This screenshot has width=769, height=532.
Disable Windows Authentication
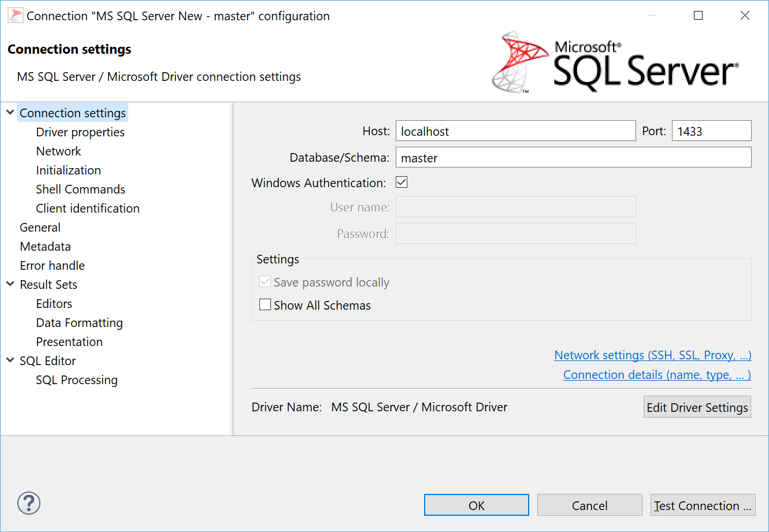click(x=401, y=182)
